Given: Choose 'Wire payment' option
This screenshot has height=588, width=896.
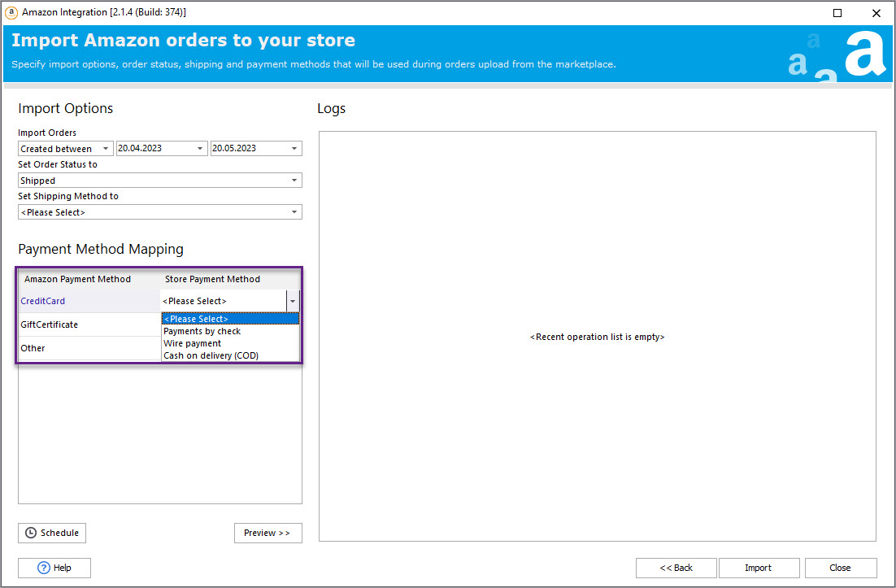Looking at the screenshot, I should click(193, 343).
